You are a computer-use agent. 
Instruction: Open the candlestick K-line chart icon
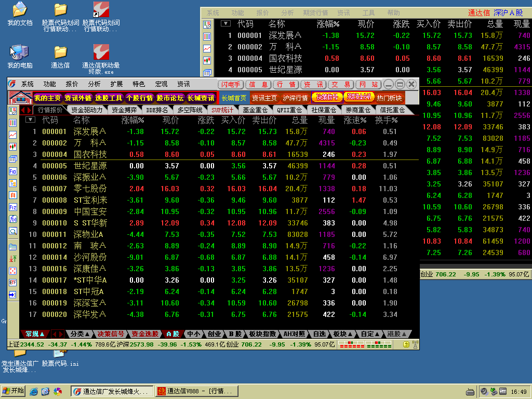coord(13,147)
